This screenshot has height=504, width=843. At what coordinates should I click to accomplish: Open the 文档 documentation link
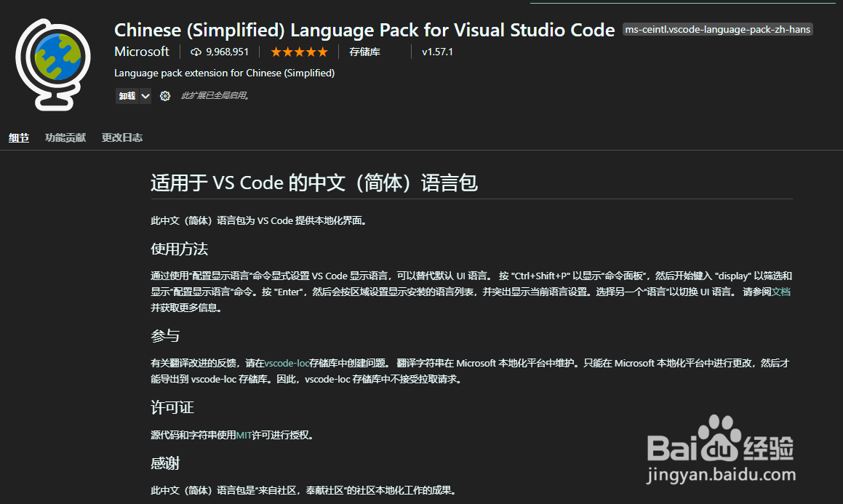(781, 292)
